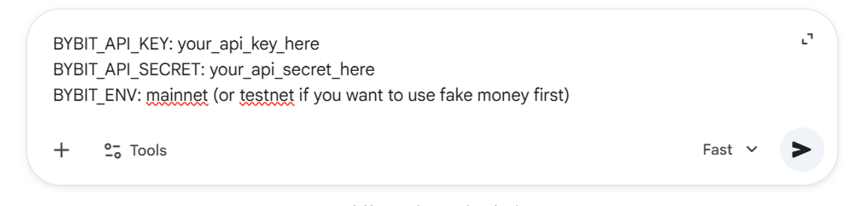Click the Tools sliders icon
The image size is (868, 206).
click(113, 151)
